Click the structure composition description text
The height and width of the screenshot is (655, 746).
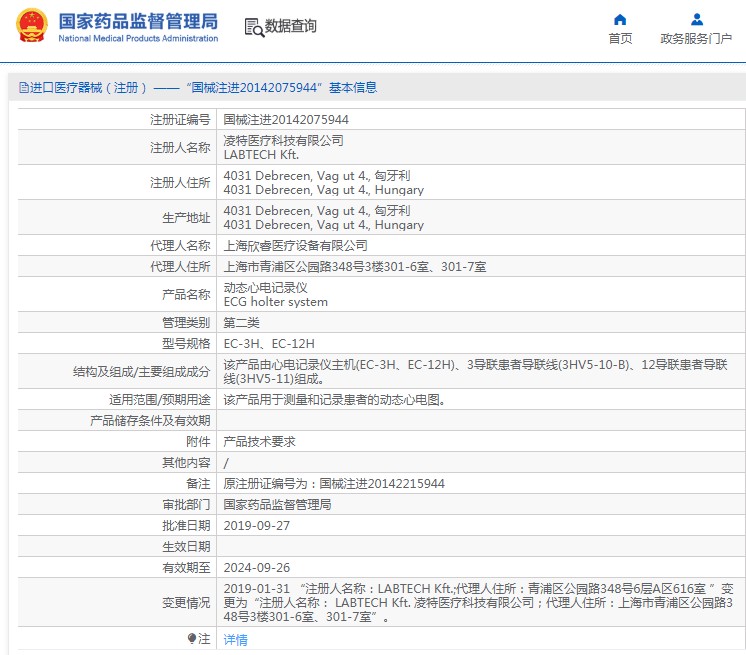click(476, 371)
